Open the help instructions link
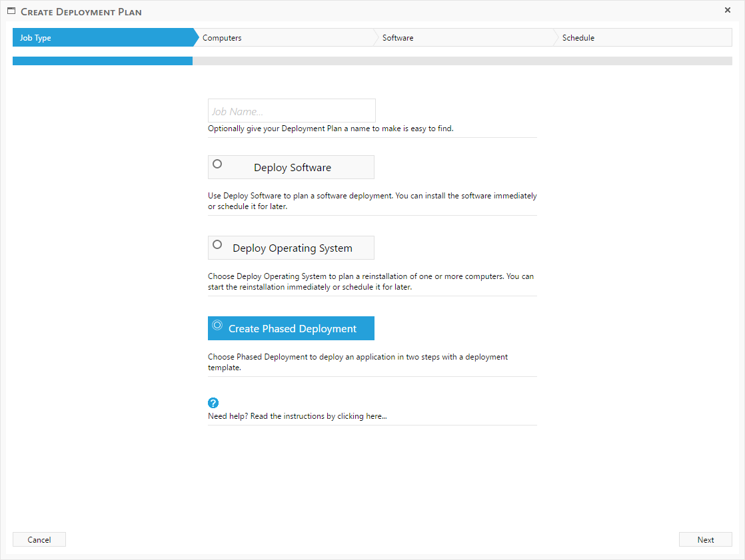745x560 pixels. [x=297, y=416]
